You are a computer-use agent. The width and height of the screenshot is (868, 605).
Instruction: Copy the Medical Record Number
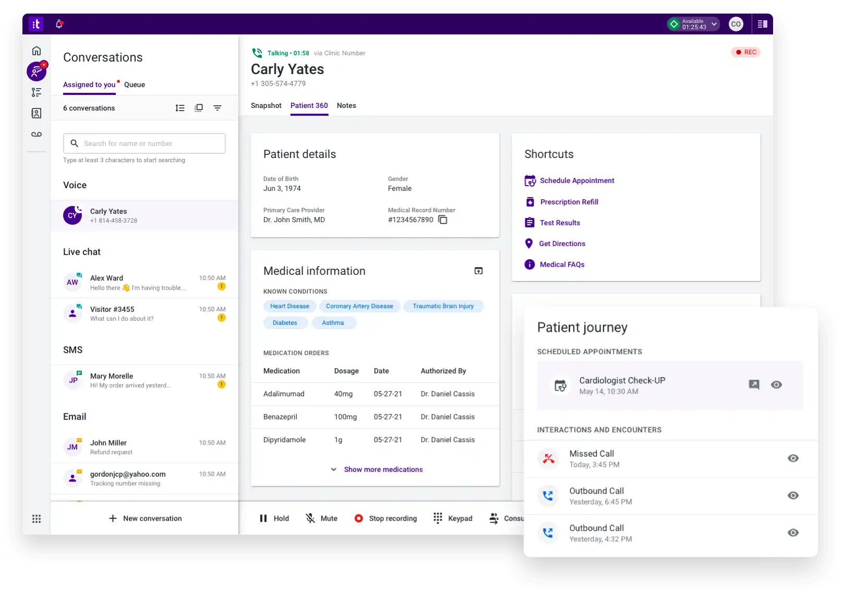(443, 220)
